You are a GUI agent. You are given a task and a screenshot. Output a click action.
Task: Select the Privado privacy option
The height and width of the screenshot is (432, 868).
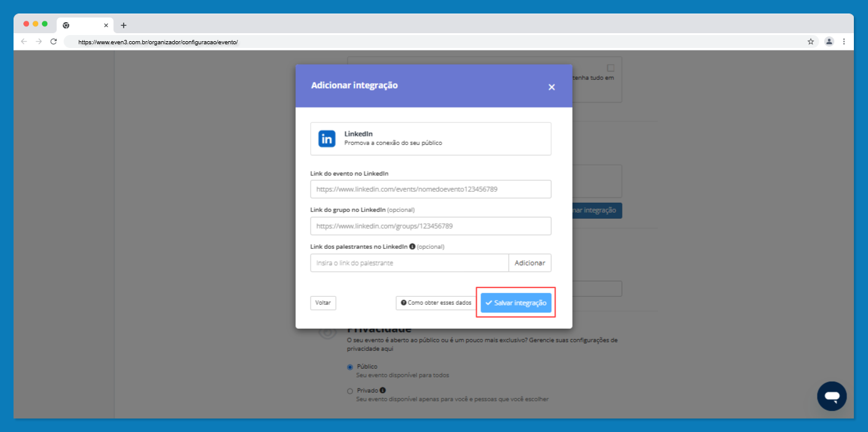350,391
